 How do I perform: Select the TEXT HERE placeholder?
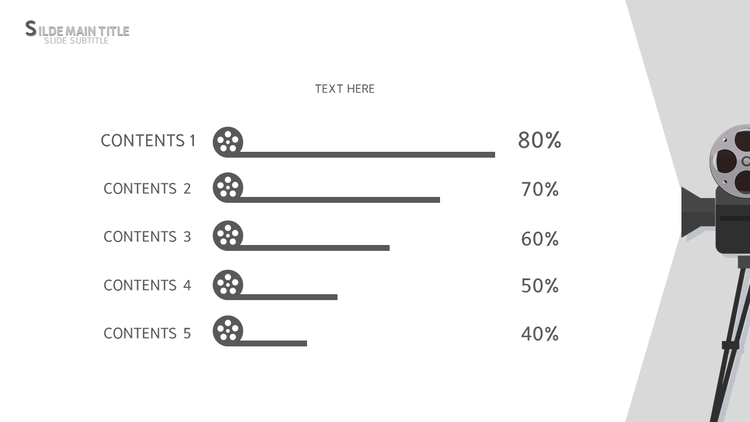(345, 89)
